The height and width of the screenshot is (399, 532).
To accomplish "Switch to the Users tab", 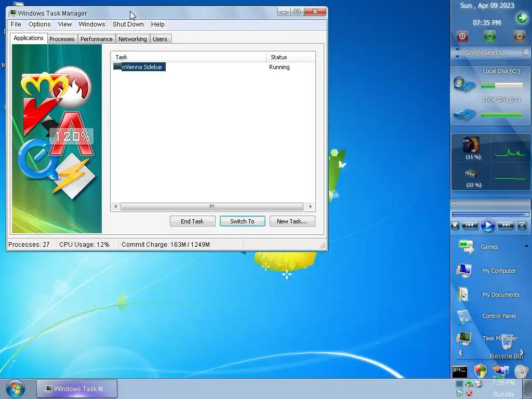I will point(160,38).
